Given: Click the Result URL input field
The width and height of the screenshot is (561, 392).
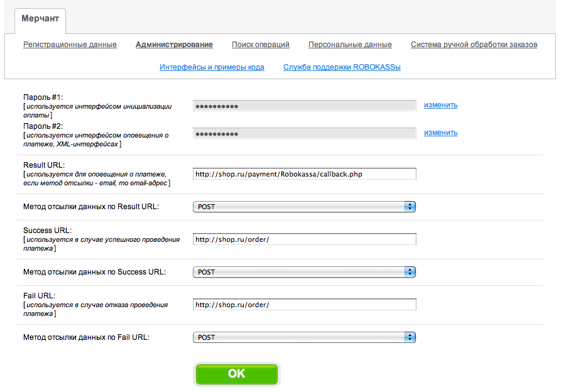Looking at the screenshot, I should pos(304,174).
